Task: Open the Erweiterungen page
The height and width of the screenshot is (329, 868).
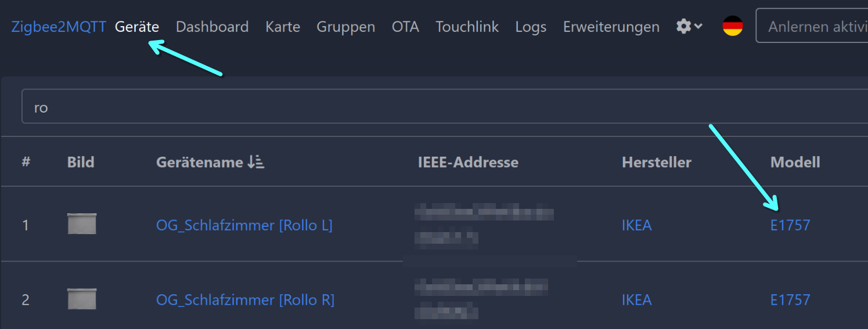Action: [x=611, y=27]
